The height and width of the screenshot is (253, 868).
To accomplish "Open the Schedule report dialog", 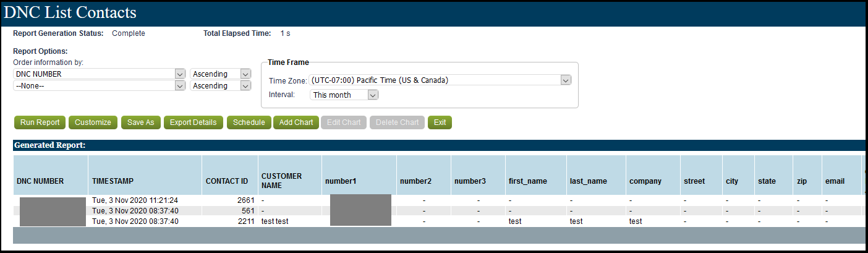I will pyautogui.click(x=249, y=122).
